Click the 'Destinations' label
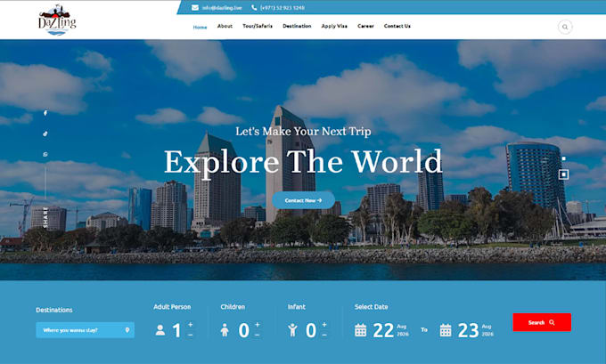The height and width of the screenshot is (364, 606). pyautogui.click(x=54, y=310)
